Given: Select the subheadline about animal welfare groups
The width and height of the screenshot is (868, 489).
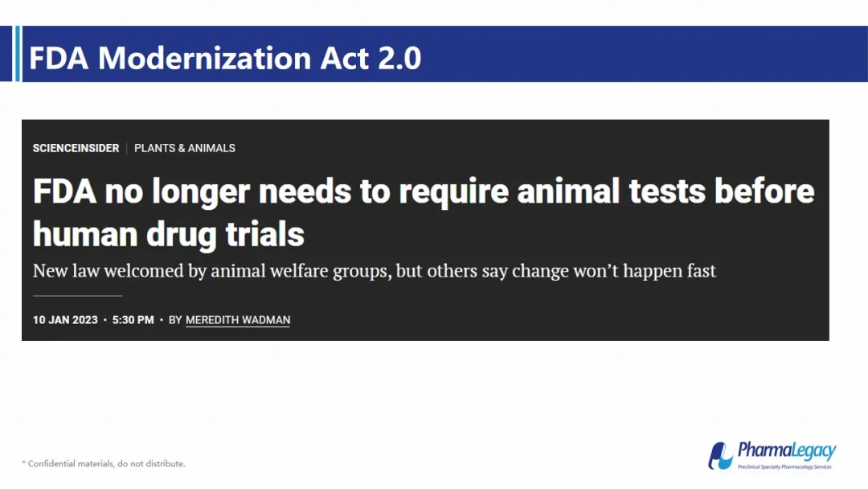Looking at the screenshot, I should point(375,271).
